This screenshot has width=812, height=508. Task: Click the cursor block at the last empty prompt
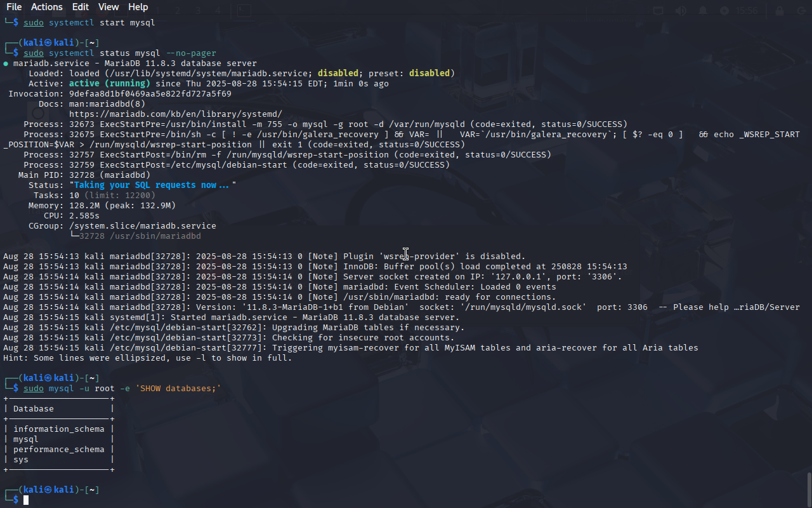[26, 500]
